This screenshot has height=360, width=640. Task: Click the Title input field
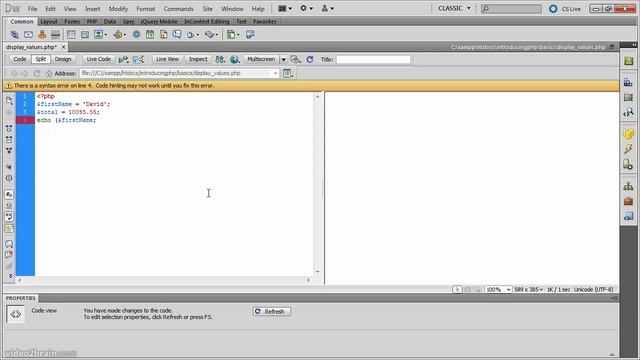373,60
